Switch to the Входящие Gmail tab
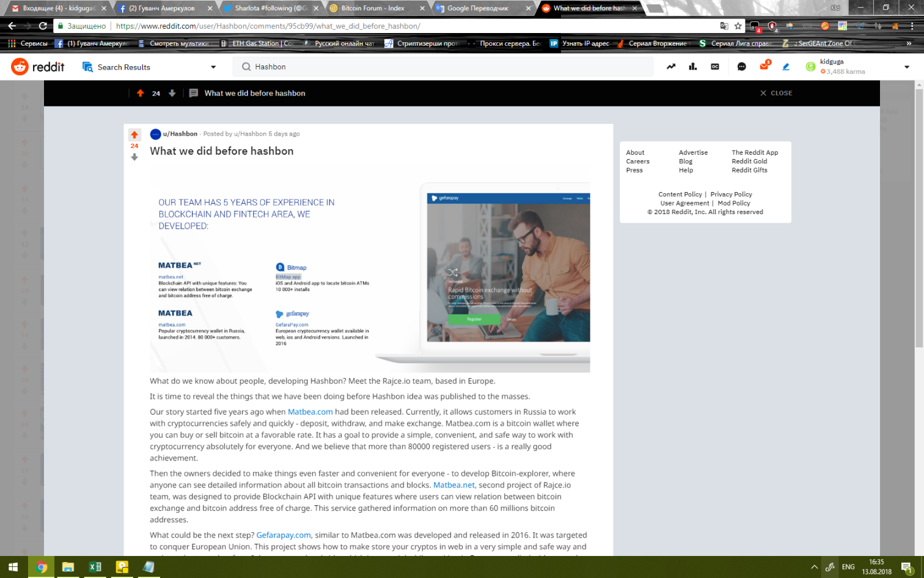 (x=59, y=8)
